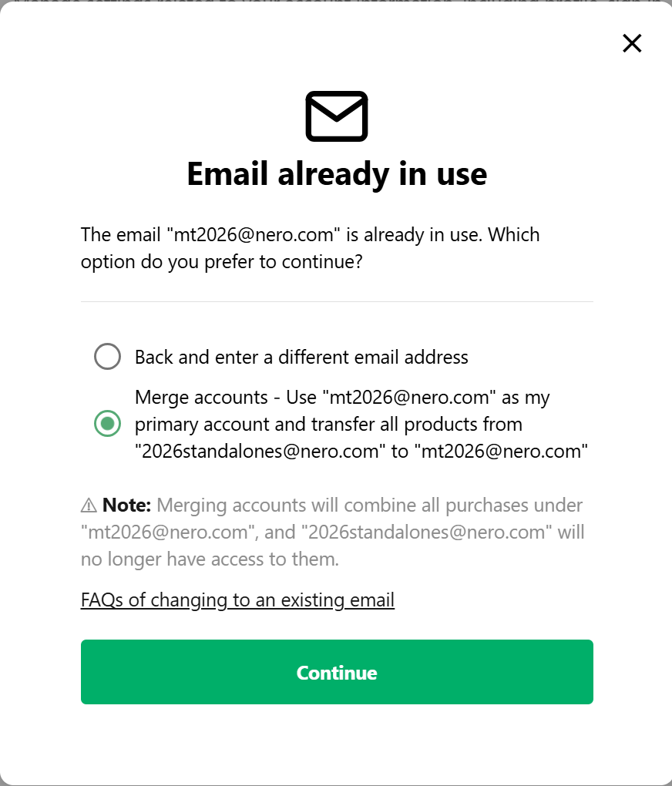Screen dimensions: 672x786
Task: Select the different email address radio button
Action: (x=107, y=357)
